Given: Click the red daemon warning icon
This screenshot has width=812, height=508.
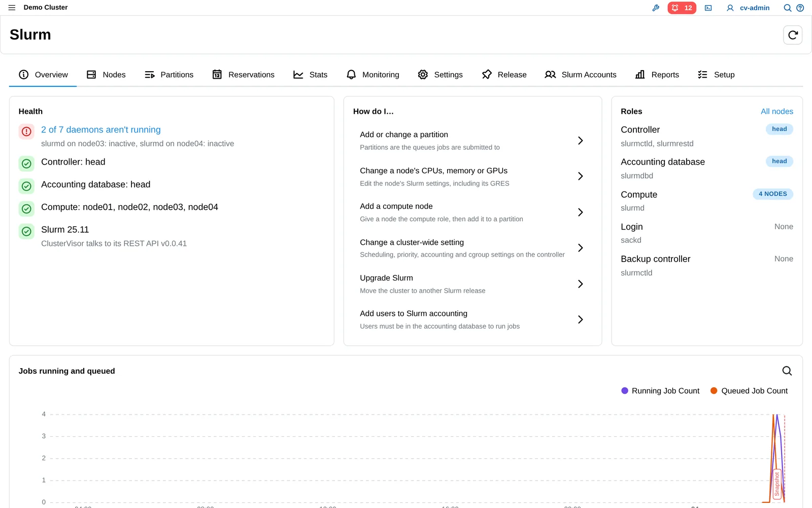Looking at the screenshot, I should click(x=26, y=132).
